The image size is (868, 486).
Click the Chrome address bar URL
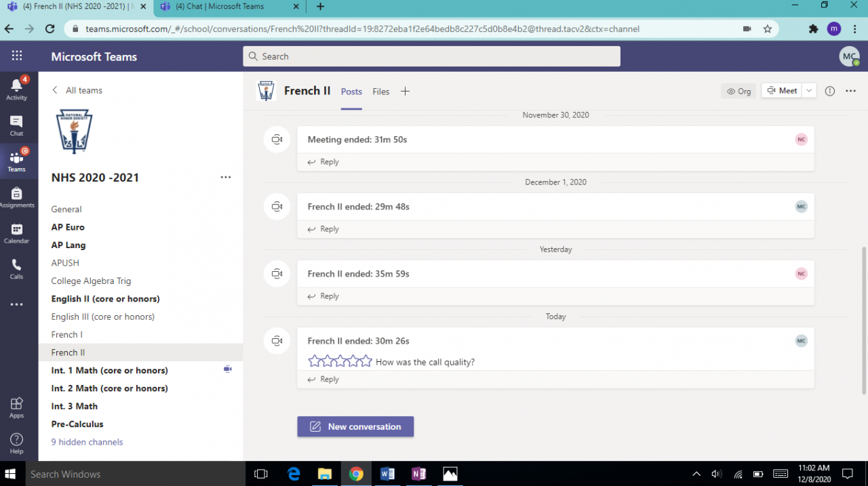(x=362, y=29)
